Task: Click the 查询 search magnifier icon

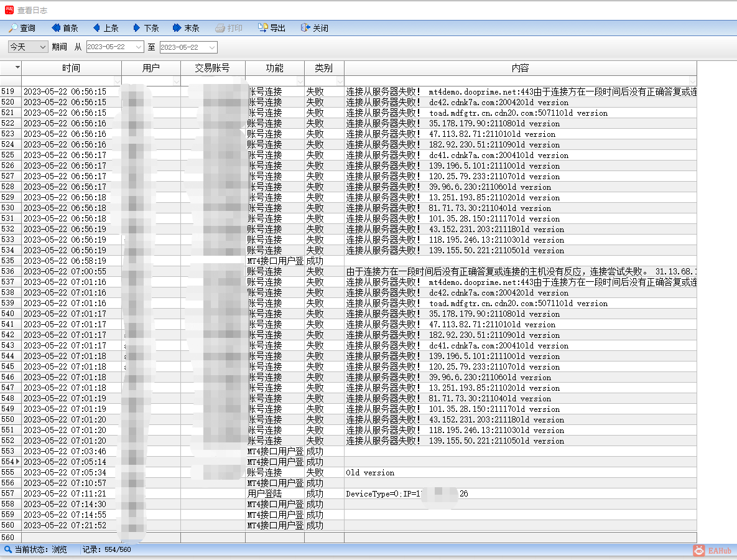Action: tap(12, 28)
